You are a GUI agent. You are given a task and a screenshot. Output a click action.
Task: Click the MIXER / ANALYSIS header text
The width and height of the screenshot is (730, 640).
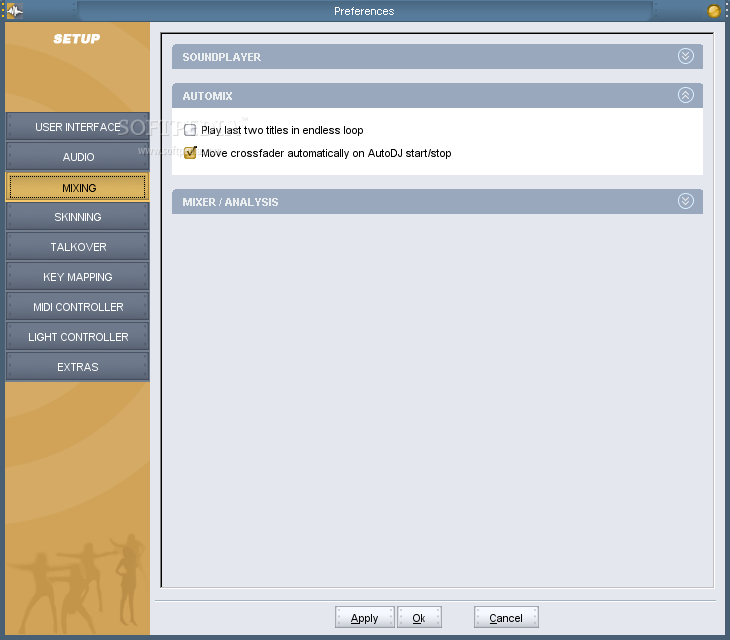click(x=230, y=202)
